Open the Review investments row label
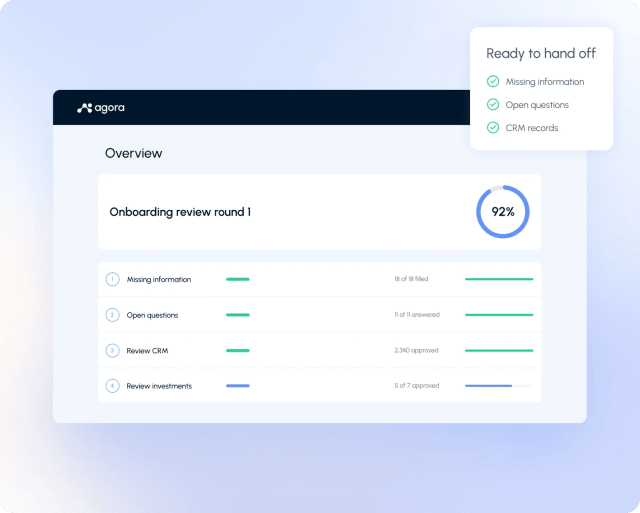The width and height of the screenshot is (640, 513). (x=159, y=386)
